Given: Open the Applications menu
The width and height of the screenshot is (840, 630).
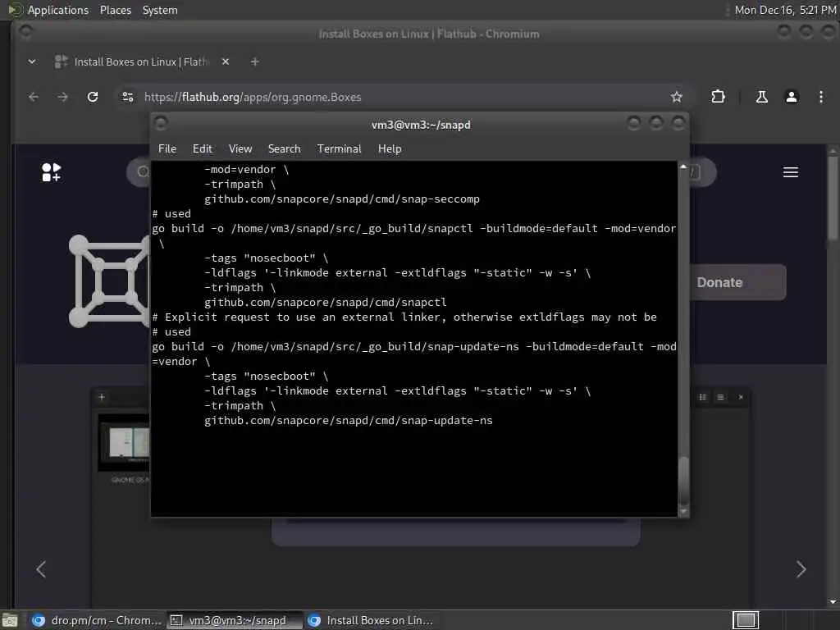Looking at the screenshot, I should tap(58, 10).
